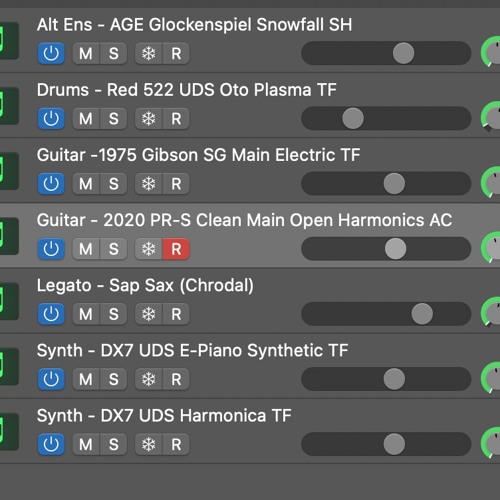Screen dimensions: 500x500
Task: Freeze the Synth DX7 E-Piano Synthetic track
Action: (149, 379)
